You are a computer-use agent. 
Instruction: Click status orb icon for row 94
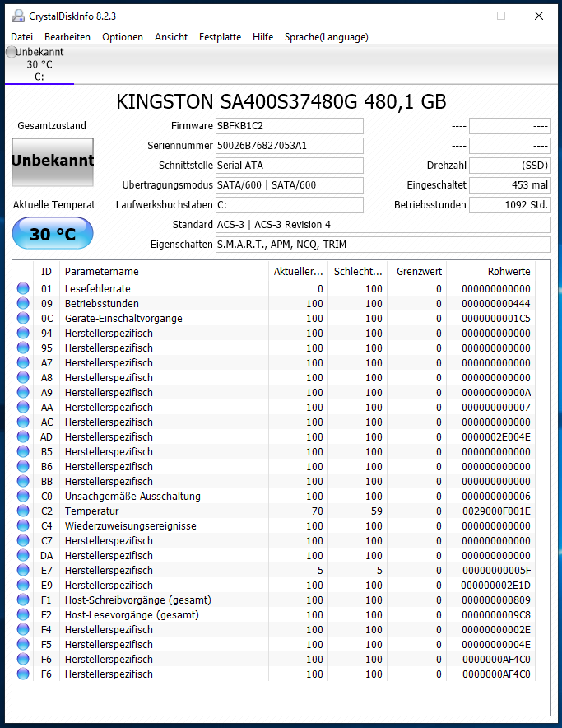(23, 333)
